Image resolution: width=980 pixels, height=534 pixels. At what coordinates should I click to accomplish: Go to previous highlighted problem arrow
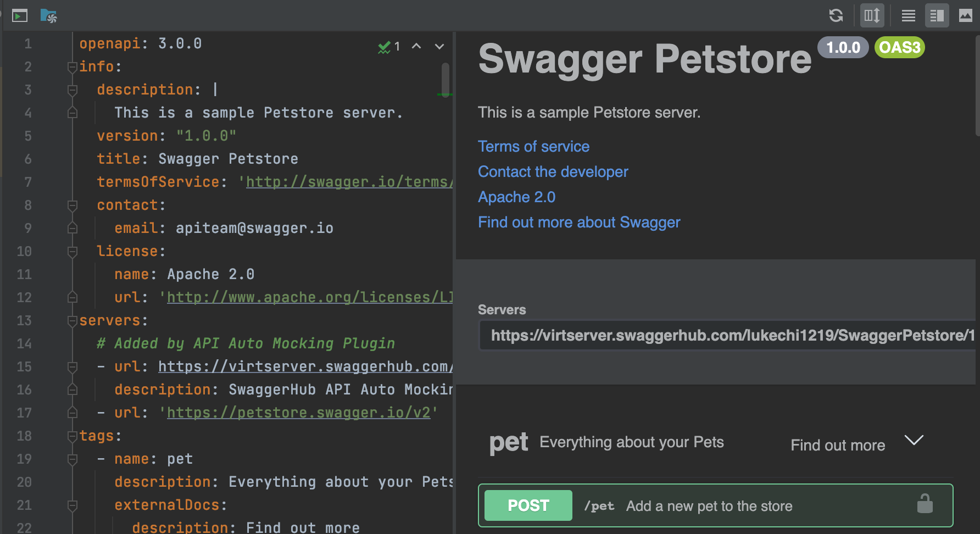coord(416,46)
